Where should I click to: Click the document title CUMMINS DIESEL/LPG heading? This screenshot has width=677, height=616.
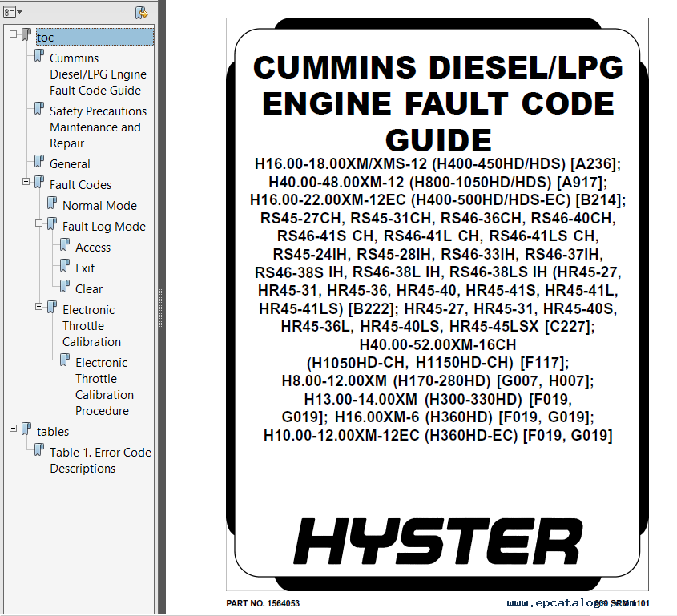[438, 103]
